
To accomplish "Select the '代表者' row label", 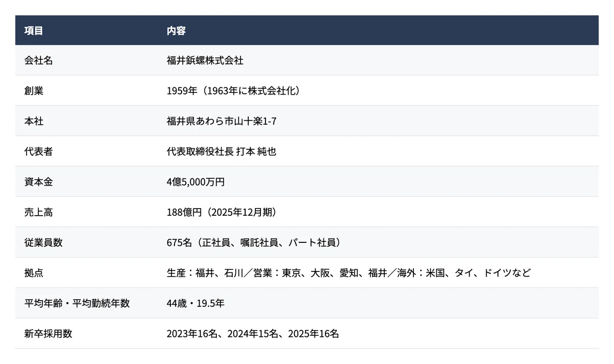I will [x=38, y=152].
